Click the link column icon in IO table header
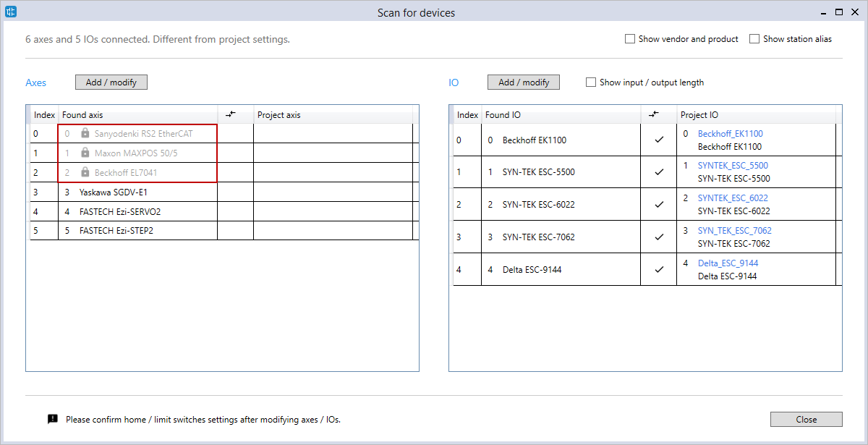The width and height of the screenshot is (868, 445). click(x=654, y=114)
